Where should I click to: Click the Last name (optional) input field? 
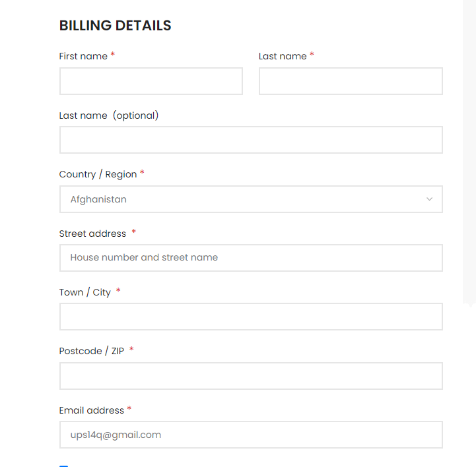point(250,140)
